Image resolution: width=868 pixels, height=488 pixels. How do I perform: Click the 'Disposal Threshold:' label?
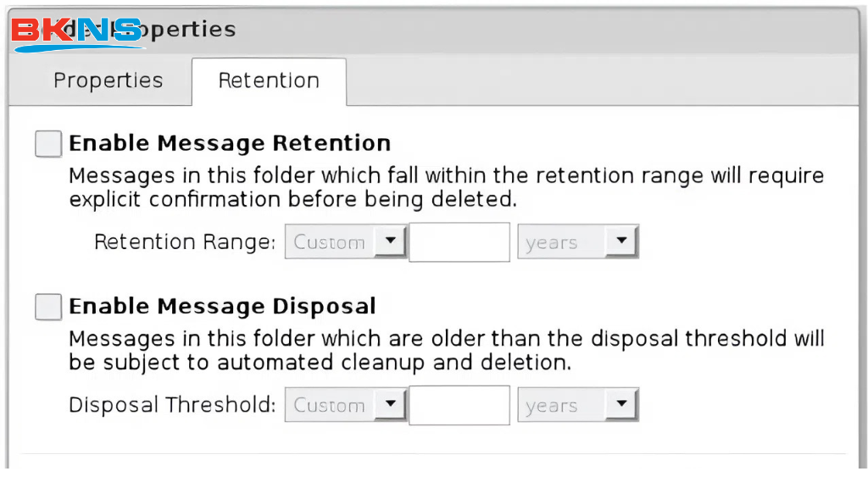point(172,405)
